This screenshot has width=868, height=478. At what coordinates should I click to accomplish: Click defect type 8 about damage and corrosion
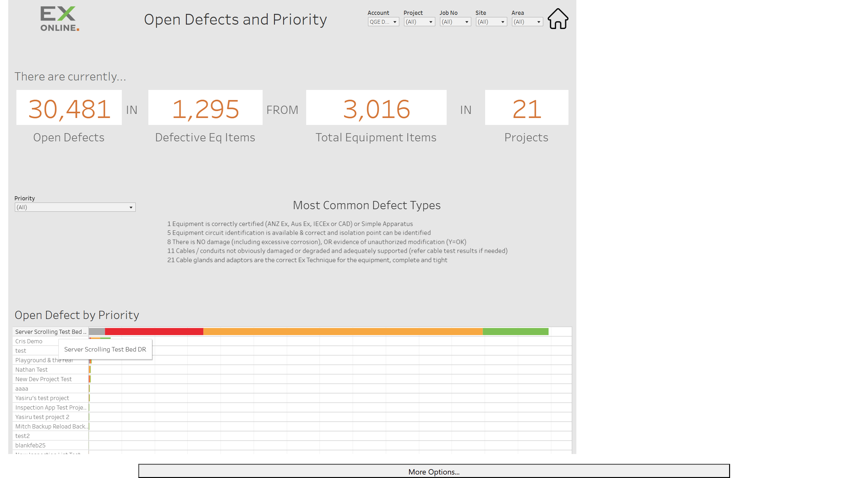317,242
